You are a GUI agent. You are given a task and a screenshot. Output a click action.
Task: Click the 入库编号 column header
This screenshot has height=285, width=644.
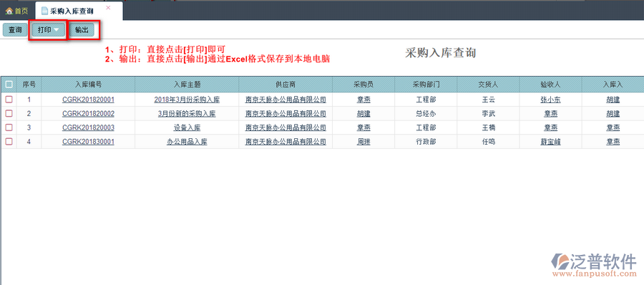pos(88,84)
